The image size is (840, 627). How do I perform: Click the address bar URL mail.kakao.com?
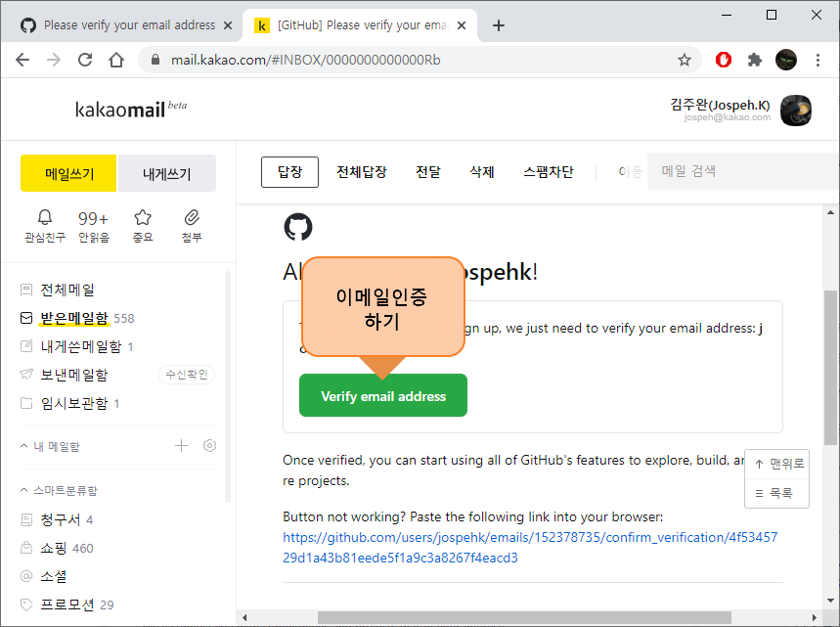pos(305,60)
